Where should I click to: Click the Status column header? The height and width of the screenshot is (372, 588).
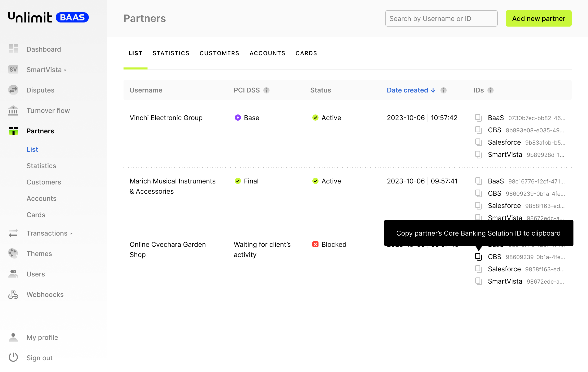point(321,90)
